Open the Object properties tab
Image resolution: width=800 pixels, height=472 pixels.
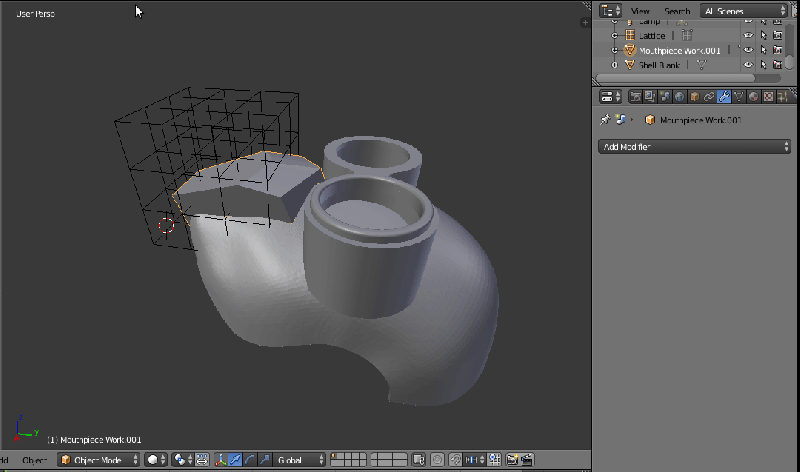pos(694,96)
